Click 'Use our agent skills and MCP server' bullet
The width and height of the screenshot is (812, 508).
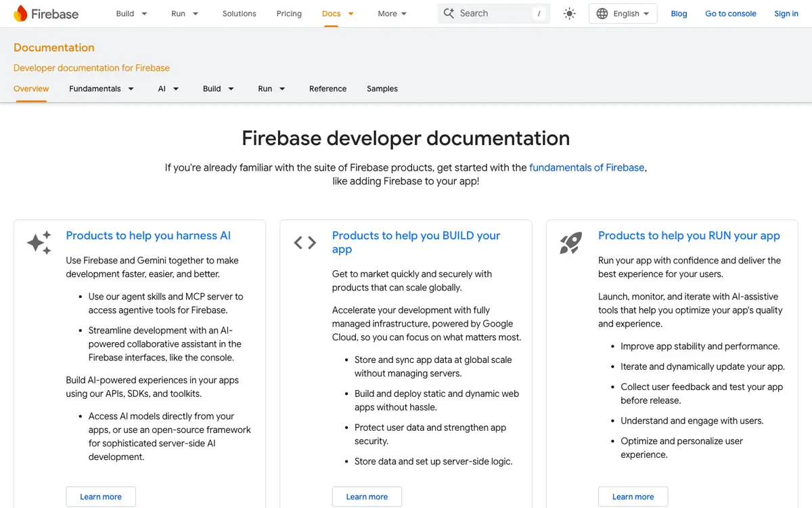pos(166,303)
